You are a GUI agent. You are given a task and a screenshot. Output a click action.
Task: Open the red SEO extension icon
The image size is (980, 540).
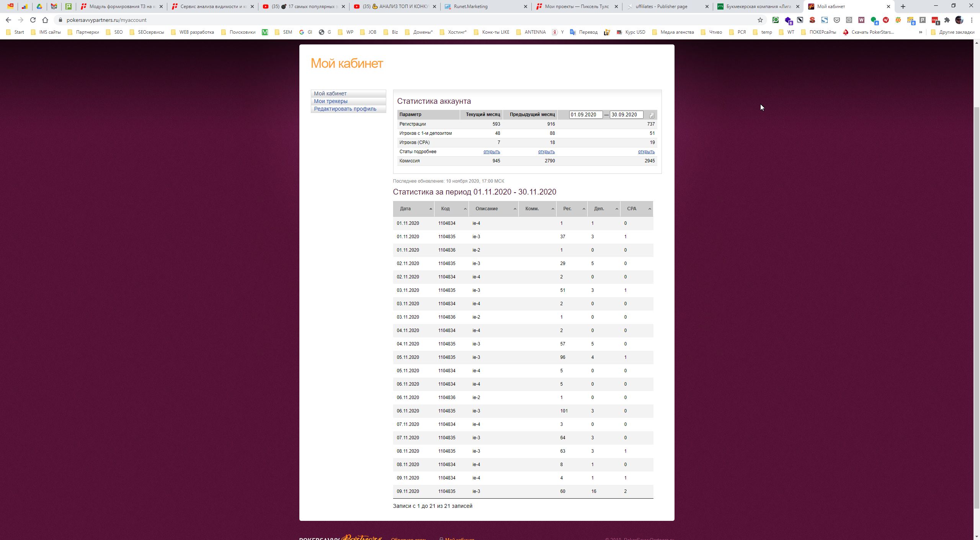[812, 20]
